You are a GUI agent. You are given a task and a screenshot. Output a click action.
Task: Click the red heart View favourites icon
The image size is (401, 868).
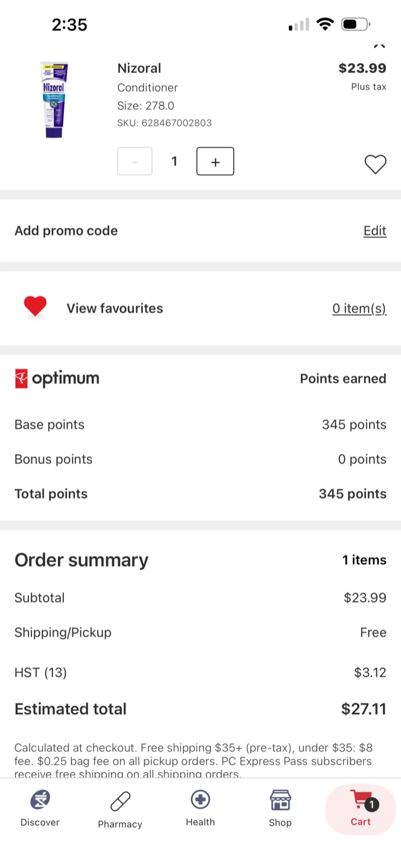point(35,307)
